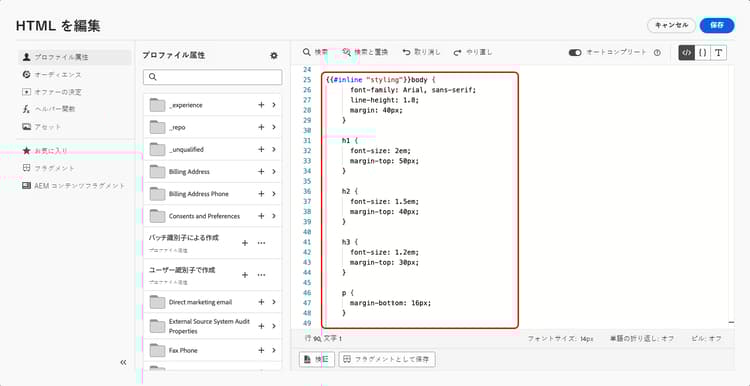
Task: Expand the Direct marketing email folder chevron
Action: pos(274,302)
